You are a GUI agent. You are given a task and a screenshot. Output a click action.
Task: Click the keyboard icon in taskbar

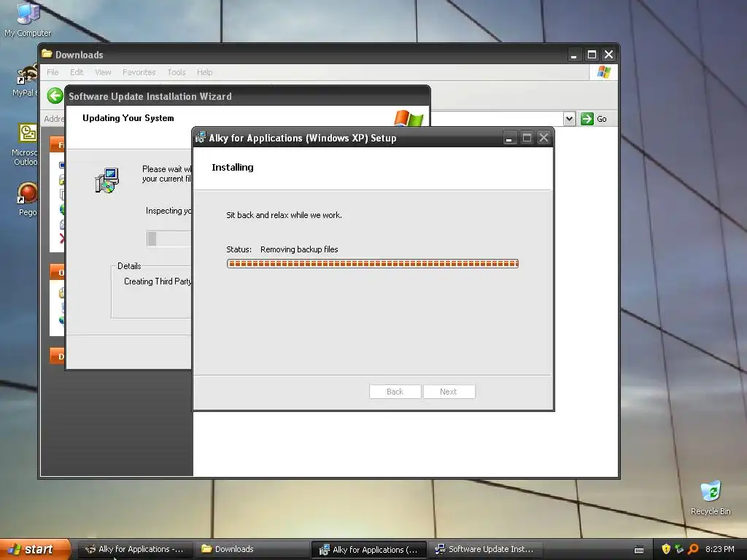639,550
